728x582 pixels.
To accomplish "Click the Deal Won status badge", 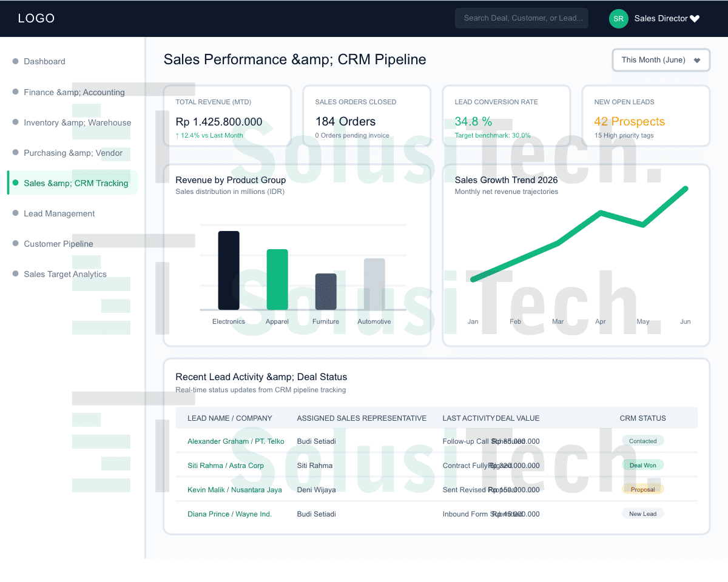I will click(x=643, y=465).
